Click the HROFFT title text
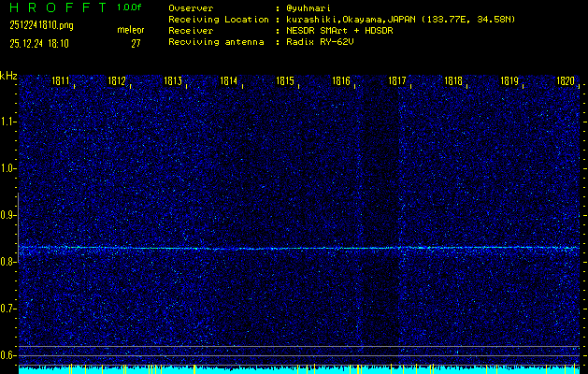 click(58, 7)
